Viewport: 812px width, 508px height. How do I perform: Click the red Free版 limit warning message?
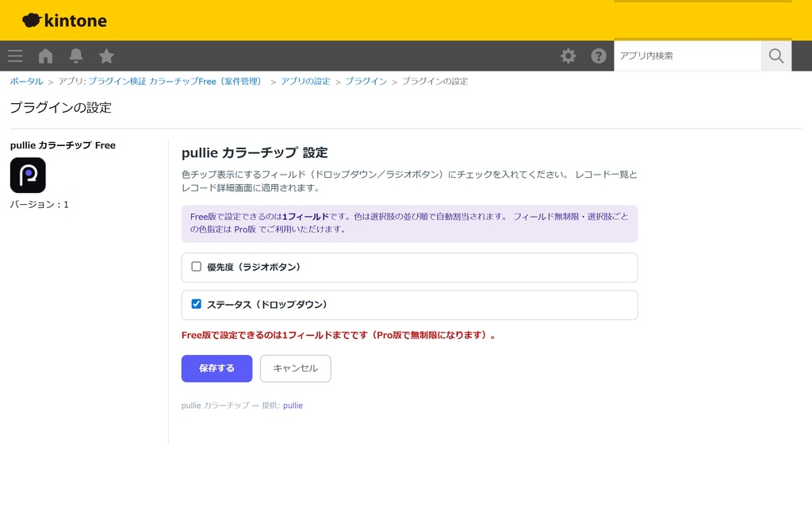coord(339,335)
